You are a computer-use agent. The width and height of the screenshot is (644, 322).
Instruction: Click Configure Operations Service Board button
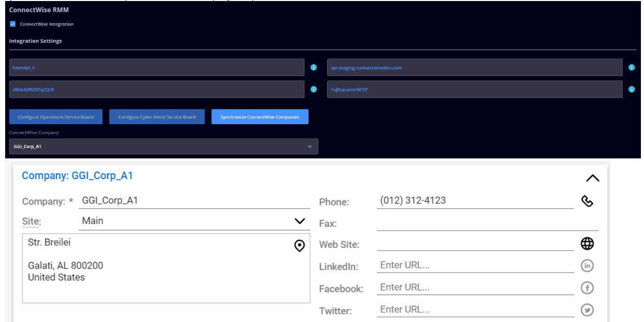click(56, 117)
